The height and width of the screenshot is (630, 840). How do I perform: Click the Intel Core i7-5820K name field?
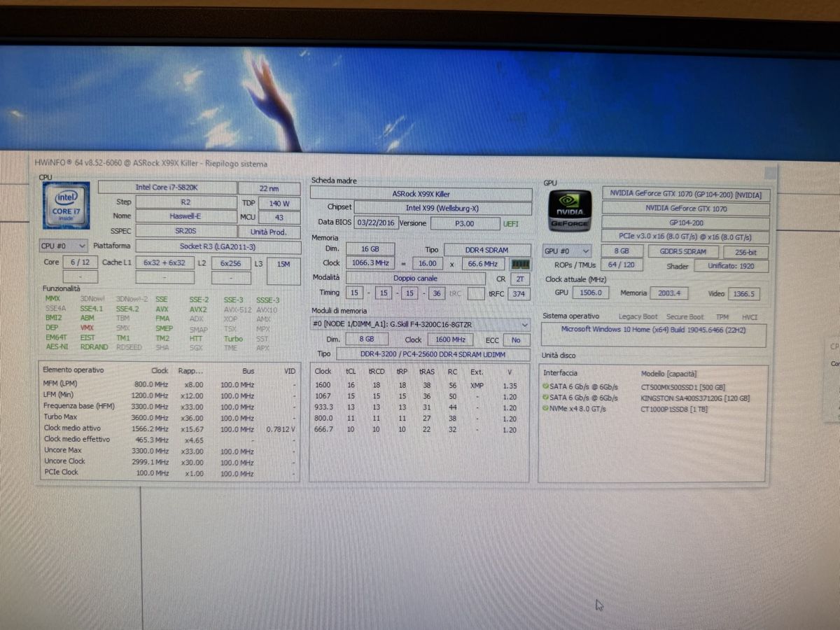(x=167, y=188)
